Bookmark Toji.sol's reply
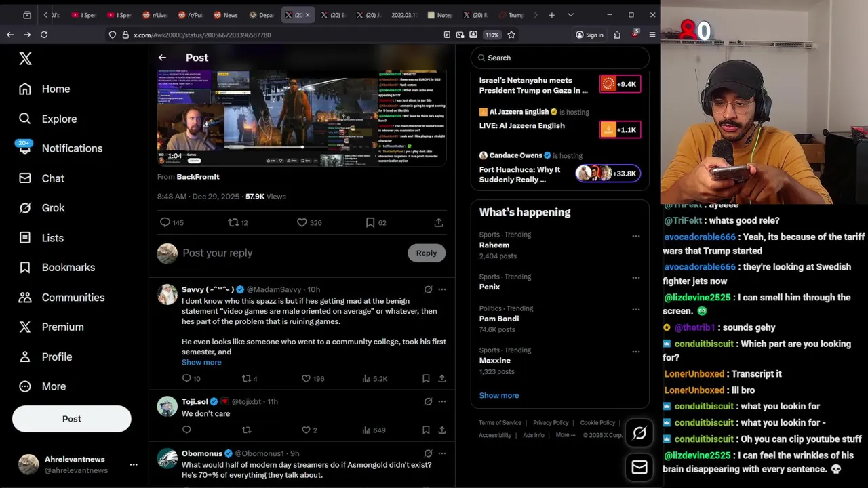This screenshot has width=868, height=488. tap(426, 430)
